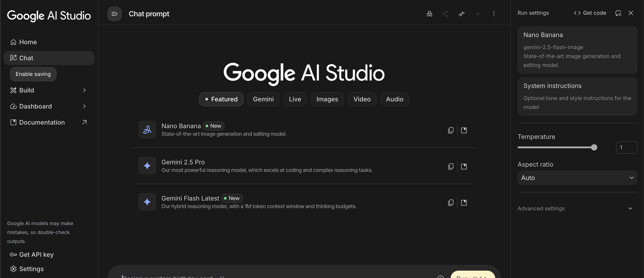Click the compare mode arrows icon
Viewport: 644px width, 278px height.
click(x=461, y=14)
